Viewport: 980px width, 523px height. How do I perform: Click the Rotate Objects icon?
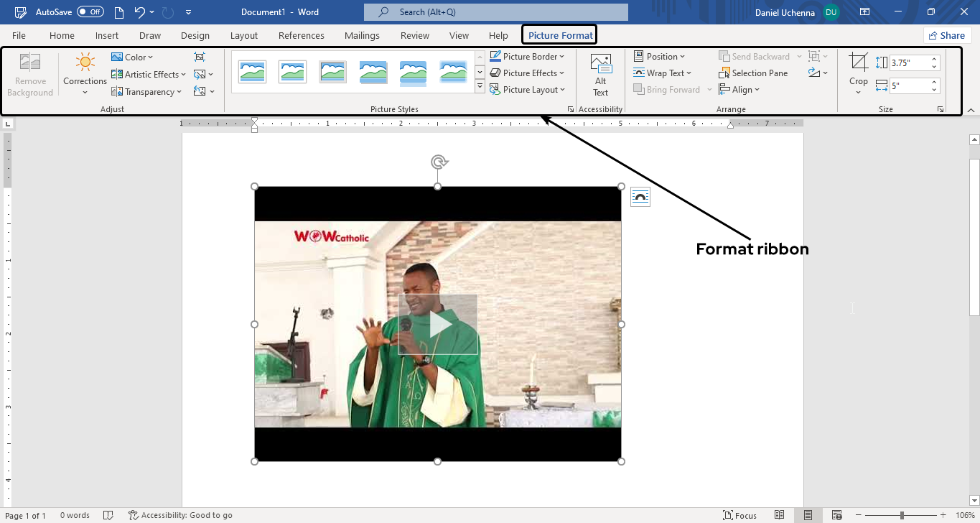813,72
